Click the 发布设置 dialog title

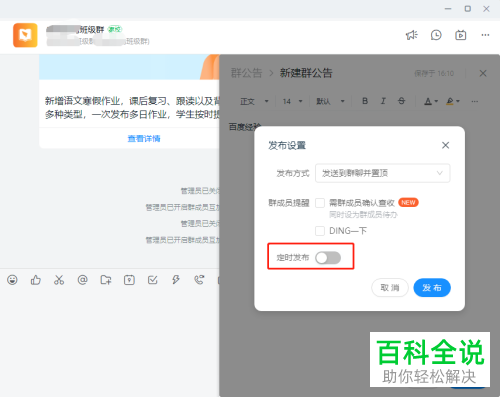pos(287,145)
